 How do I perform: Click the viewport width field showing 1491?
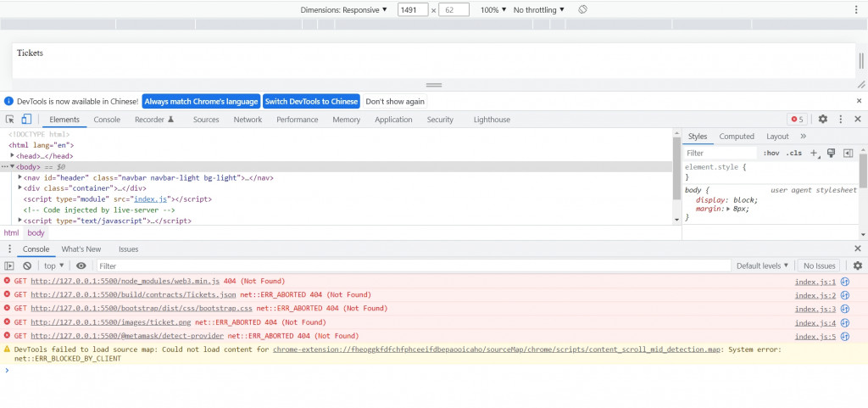pos(413,10)
